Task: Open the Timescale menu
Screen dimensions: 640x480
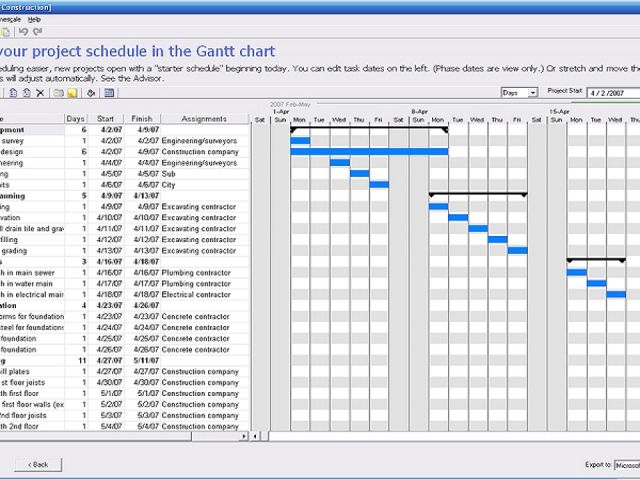Action: (x=10, y=19)
